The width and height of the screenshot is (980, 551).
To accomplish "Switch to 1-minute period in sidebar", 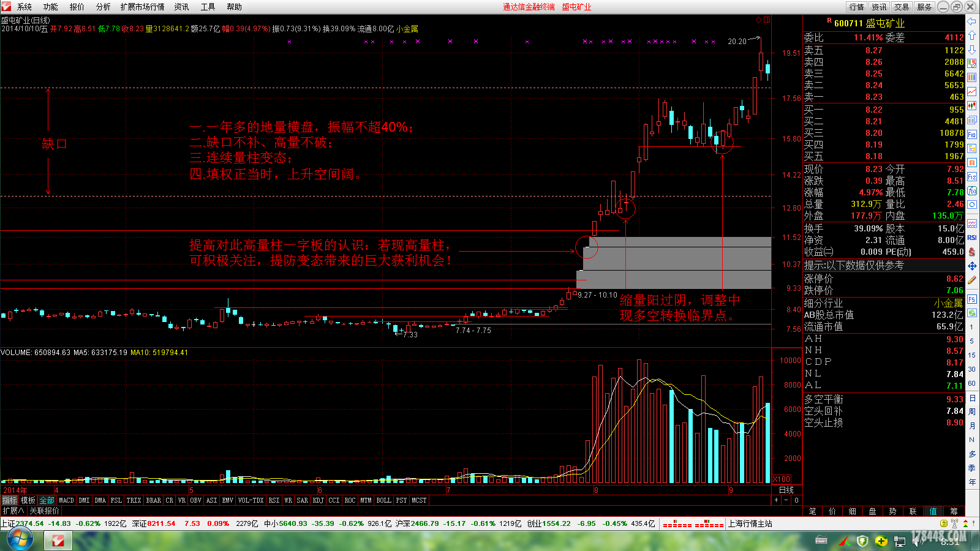I will point(972,327).
